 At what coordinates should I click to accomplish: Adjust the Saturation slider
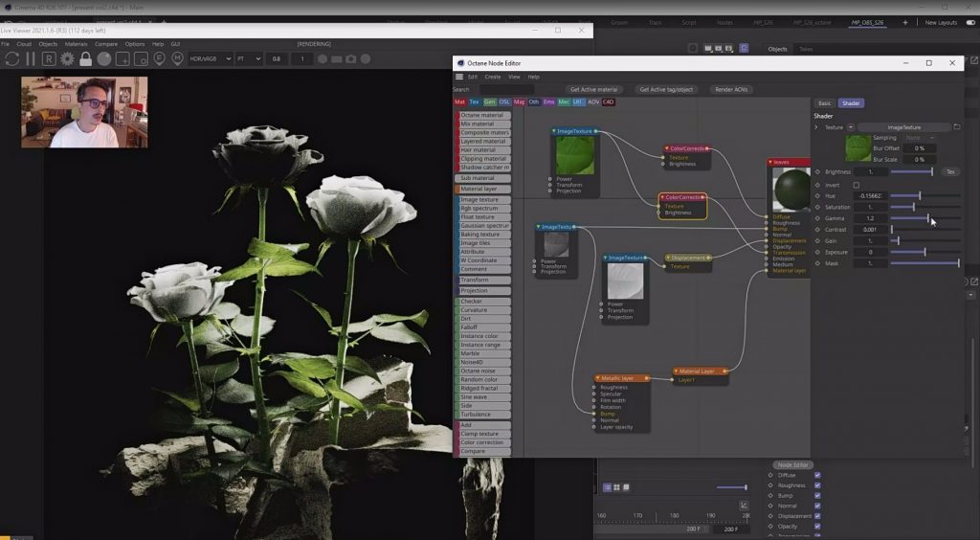(x=925, y=207)
